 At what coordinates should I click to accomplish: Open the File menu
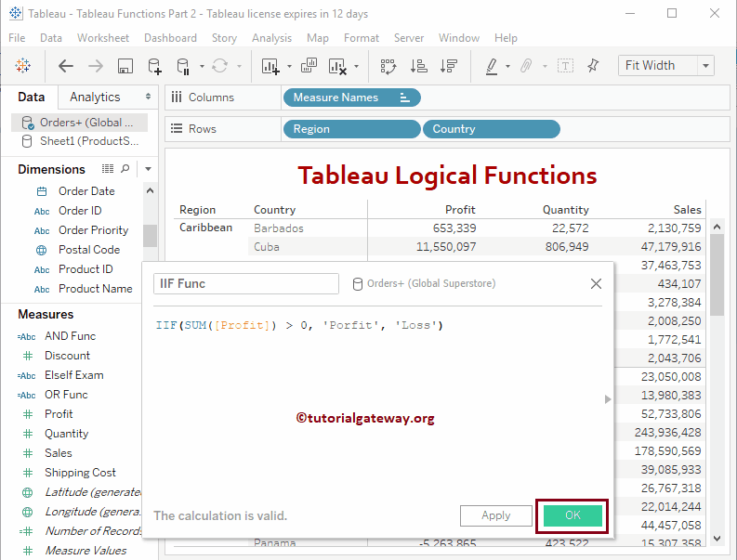pos(17,38)
